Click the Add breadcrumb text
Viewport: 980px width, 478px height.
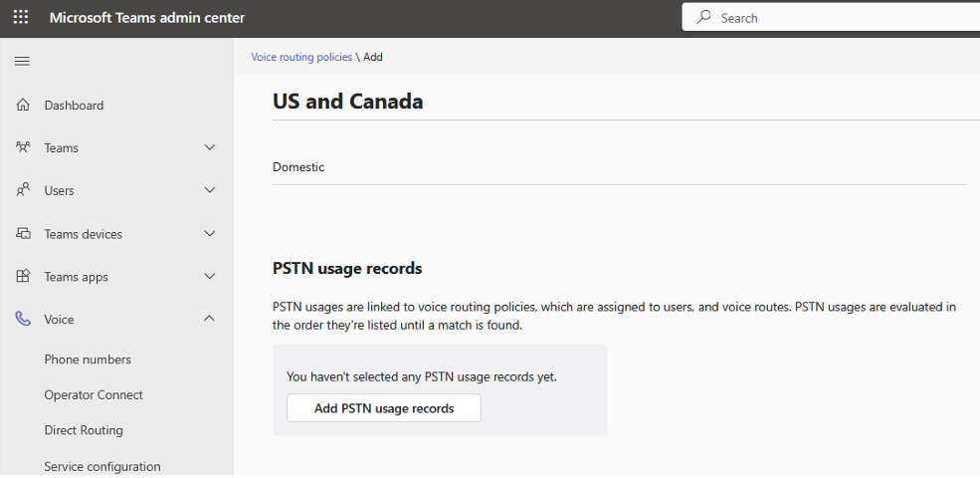pyautogui.click(x=373, y=57)
